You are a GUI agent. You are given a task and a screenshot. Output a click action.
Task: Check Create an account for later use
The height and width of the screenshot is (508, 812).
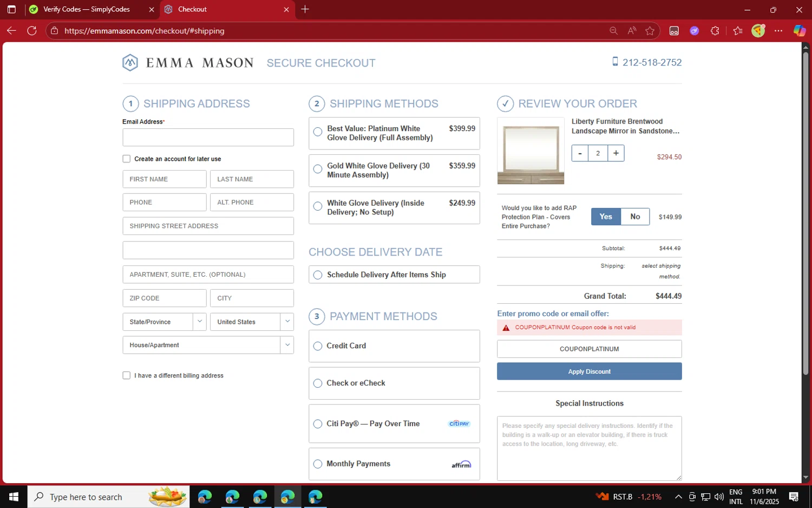click(x=126, y=159)
